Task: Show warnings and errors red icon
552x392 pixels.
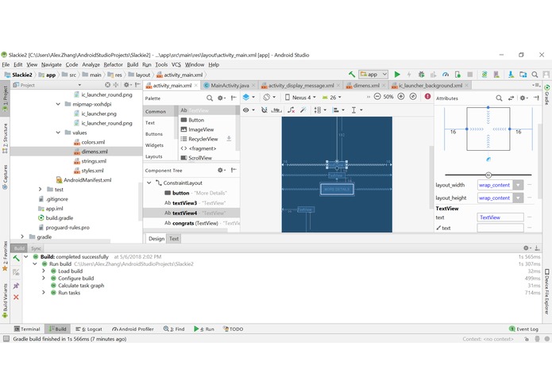Action: click(427, 96)
